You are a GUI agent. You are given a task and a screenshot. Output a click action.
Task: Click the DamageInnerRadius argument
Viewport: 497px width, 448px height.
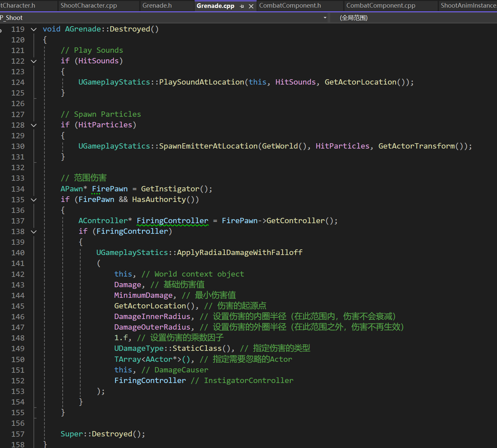pyautogui.click(x=152, y=316)
